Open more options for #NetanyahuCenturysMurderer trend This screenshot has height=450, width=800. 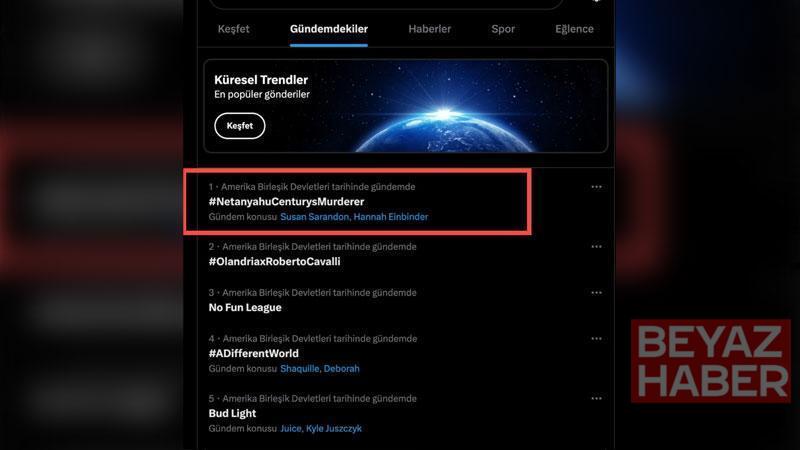pos(596,187)
